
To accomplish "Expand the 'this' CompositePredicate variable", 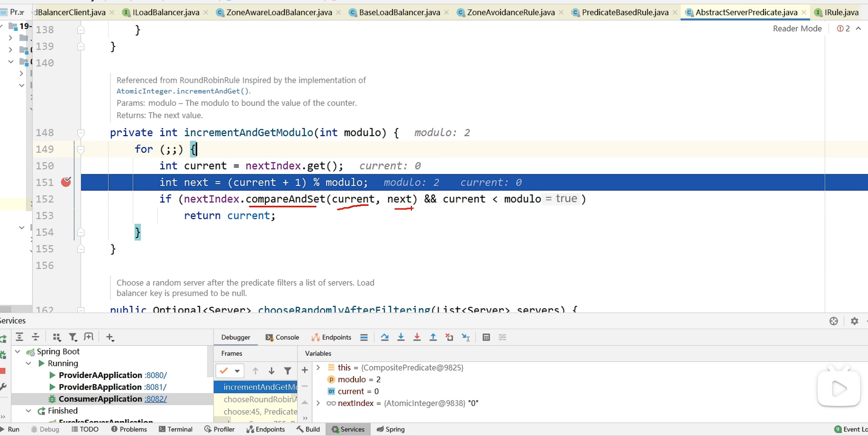I will [318, 367].
